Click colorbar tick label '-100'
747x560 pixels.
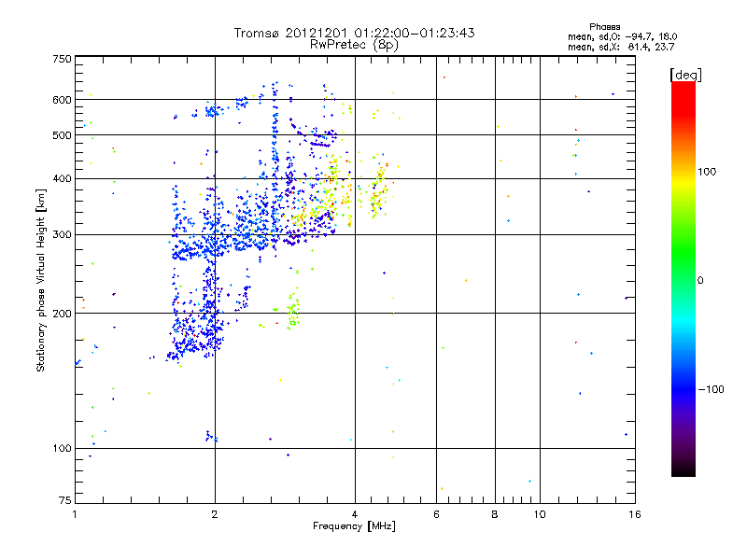point(711,389)
